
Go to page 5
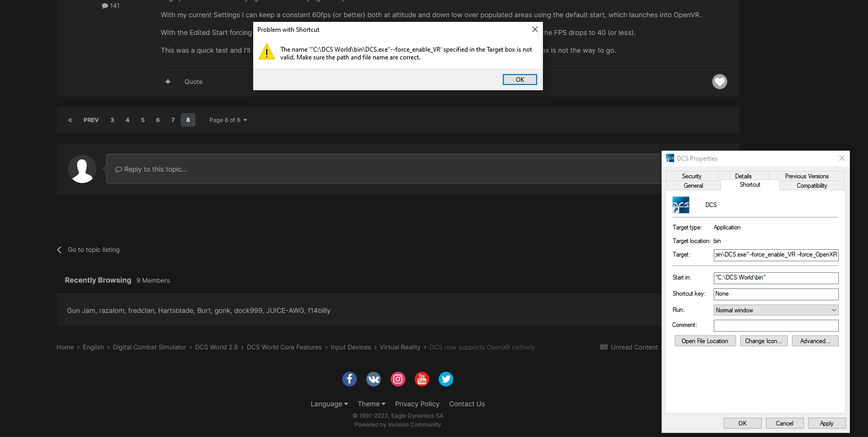click(143, 120)
